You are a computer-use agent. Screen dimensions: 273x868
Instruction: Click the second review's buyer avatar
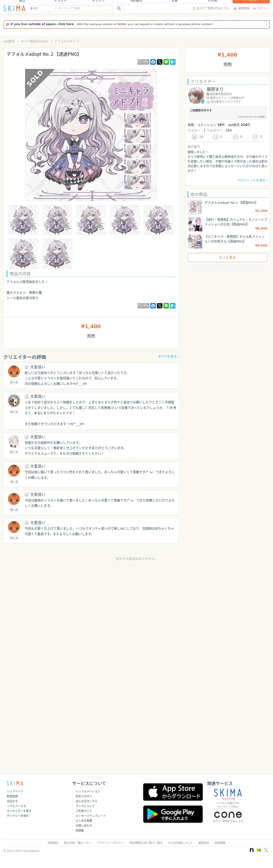[x=14, y=401]
